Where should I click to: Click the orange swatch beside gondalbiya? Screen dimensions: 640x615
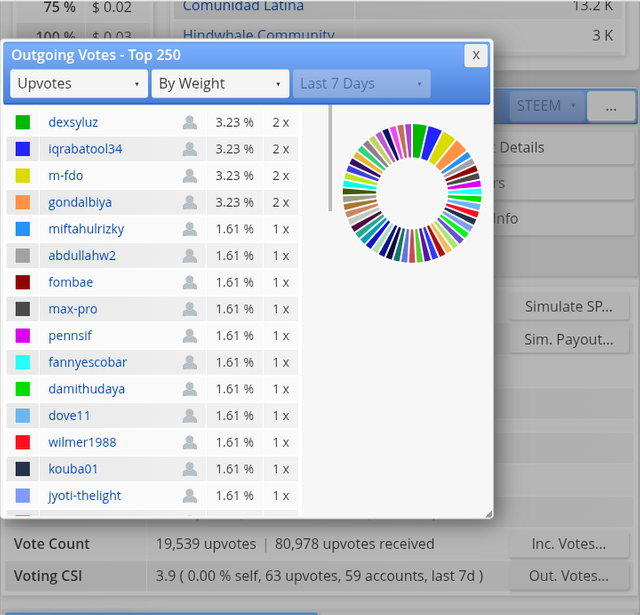23,202
